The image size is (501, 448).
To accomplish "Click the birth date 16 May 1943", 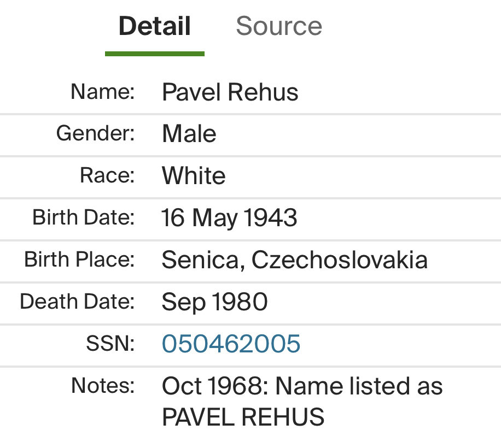I will coord(229,218).
